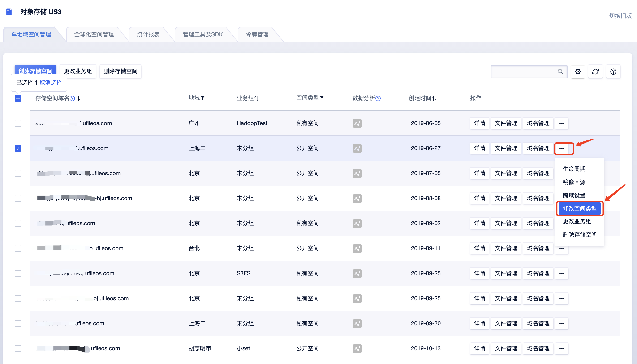Image resolution: width=637 pixels, height=364 pixels.
Task: Click the US3 document icon in header
Action: [x=9, y=12]
